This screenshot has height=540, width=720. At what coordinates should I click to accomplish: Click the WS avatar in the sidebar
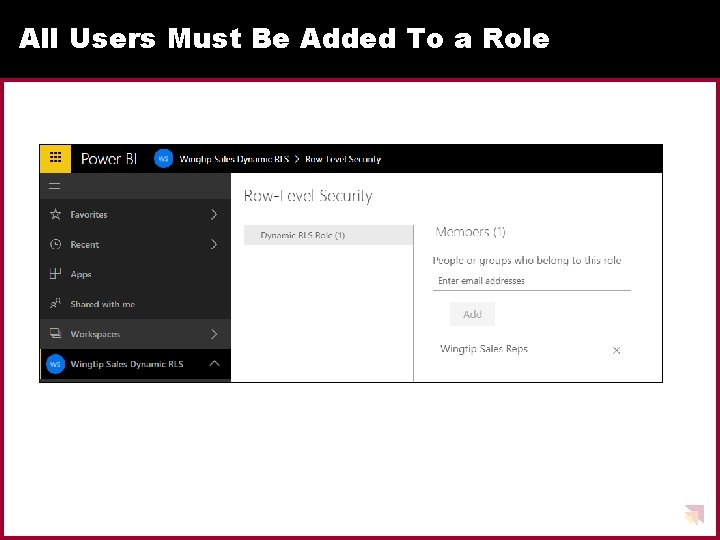pyautogui.click(x=55, y=364)
